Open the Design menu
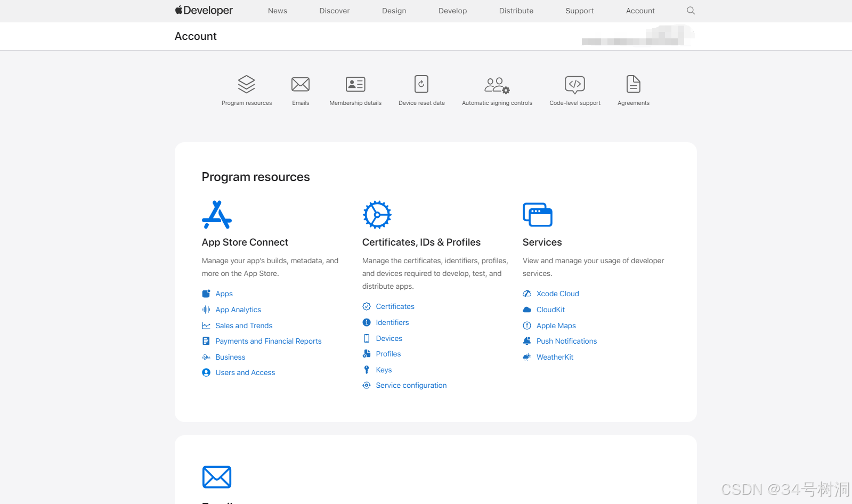852x504 pixels. [x=394, y=11]
